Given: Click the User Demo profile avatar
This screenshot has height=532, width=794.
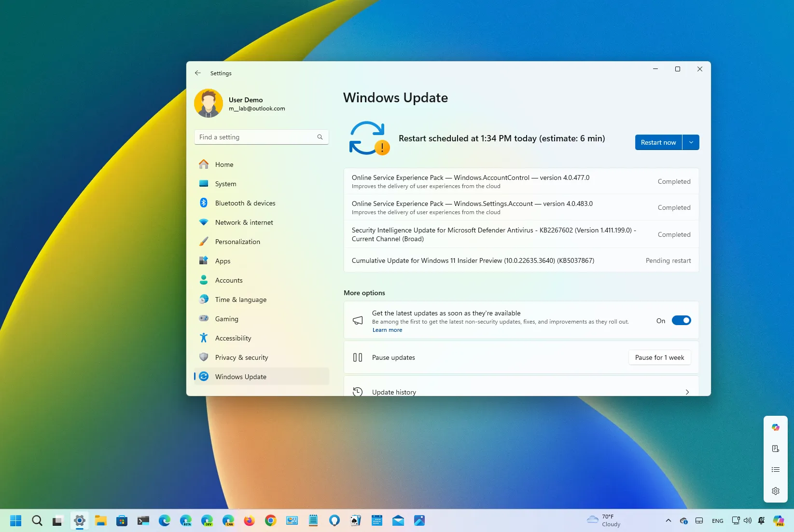Looking at the screenshot, I should coord(208,103).
